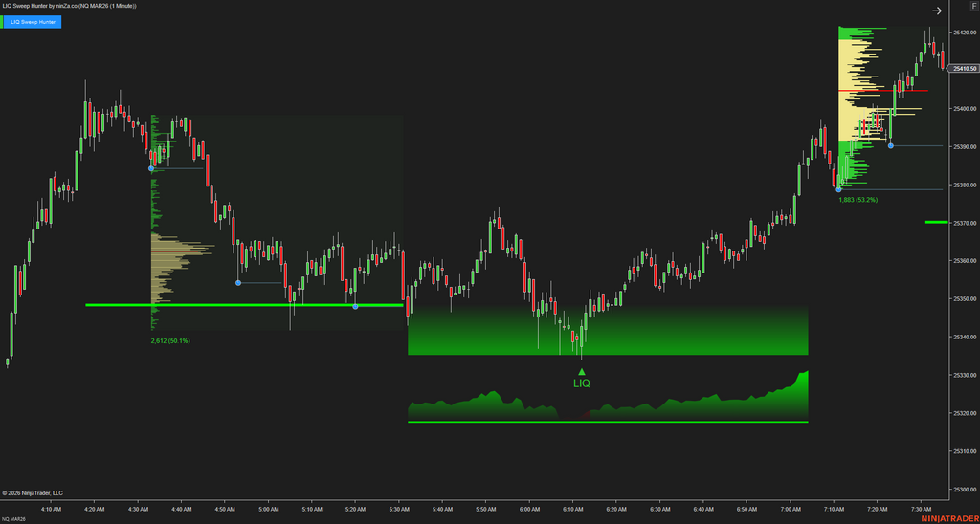Click the 7:30 AM time axis label

pyautogui.click(x=922, y=509)
